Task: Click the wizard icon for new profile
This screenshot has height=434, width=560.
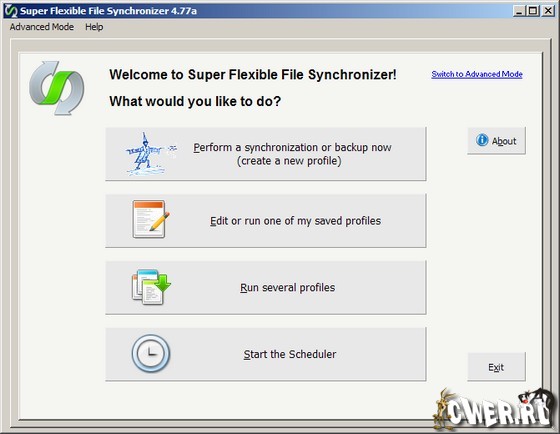Action: click(151, 154)
